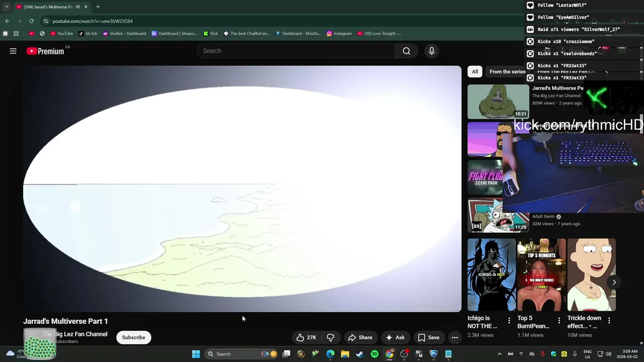Image resolution: width=644 pixels, height=362 pixels.
Task: Open the more actions ellipsis below video
Action: click(455, 337)
